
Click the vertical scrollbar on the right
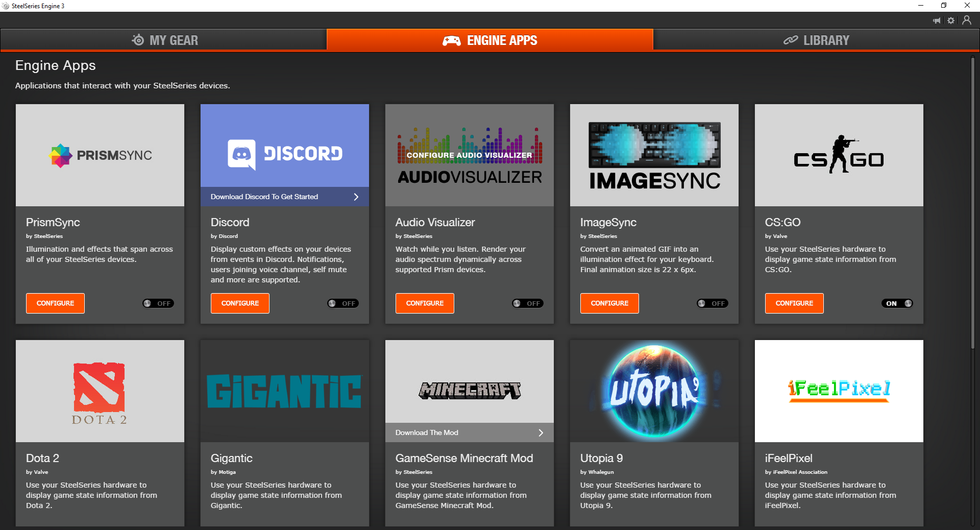point(973,204)
